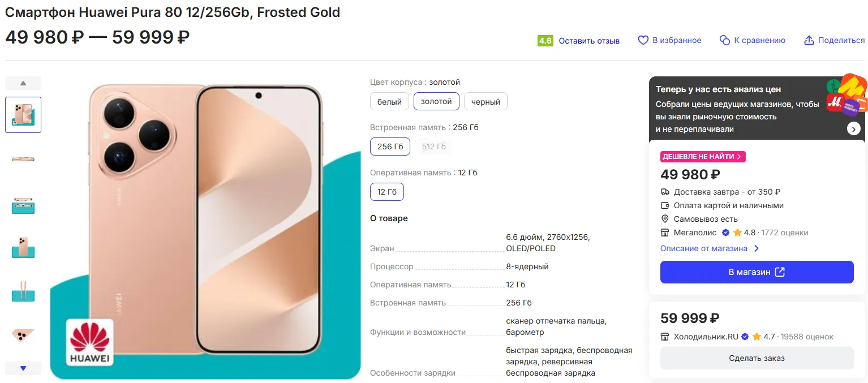Select the 12 Гб RAM option
868x383 pixels.
coord(387,192)
